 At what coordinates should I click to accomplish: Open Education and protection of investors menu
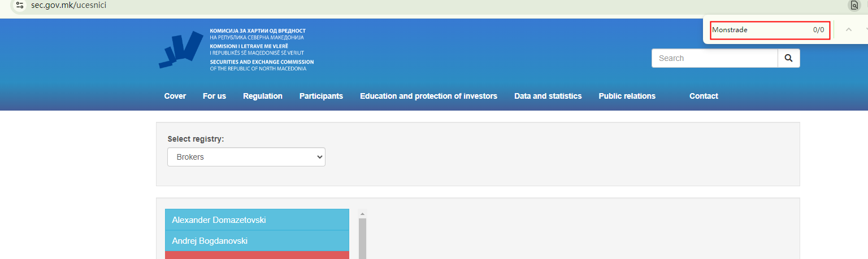tap(428, 96)
